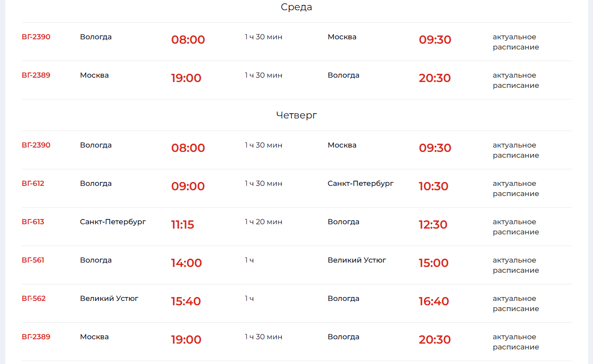This screenshot has width=593, height=364.
Task: Open flight ВГ-561 to Великий Устюг
Action: click(x=33, y=260)
